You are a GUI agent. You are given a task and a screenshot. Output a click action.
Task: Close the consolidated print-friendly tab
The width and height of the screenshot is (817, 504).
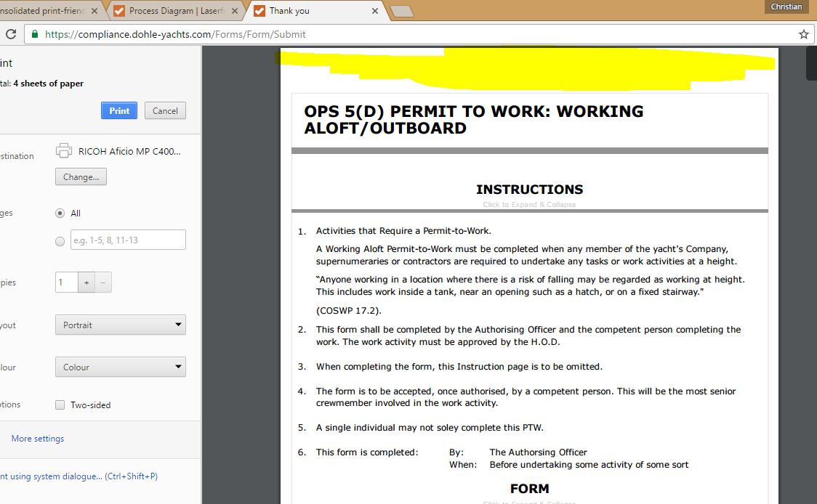(94, 11)
